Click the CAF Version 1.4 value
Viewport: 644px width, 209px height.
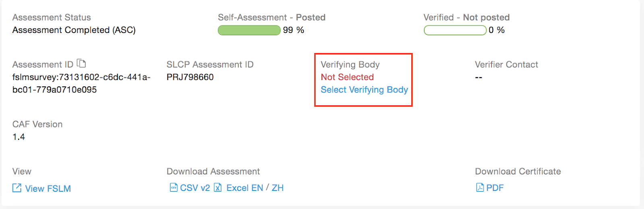(19, 137)
